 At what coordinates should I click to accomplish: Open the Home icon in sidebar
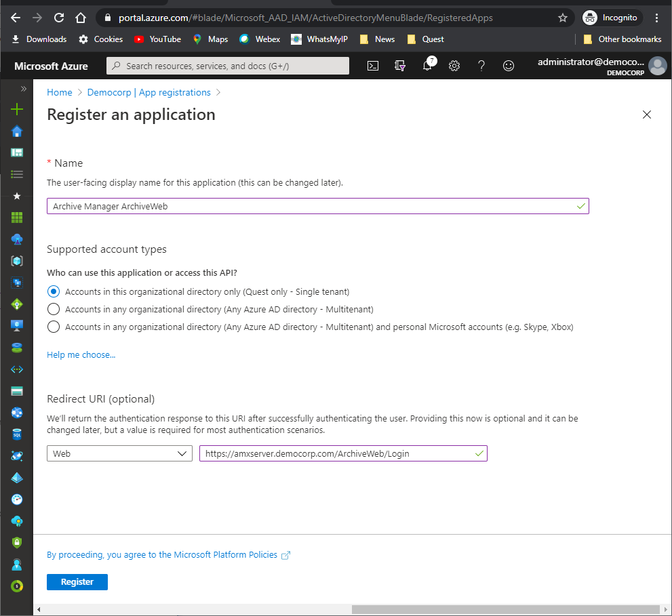17,131
